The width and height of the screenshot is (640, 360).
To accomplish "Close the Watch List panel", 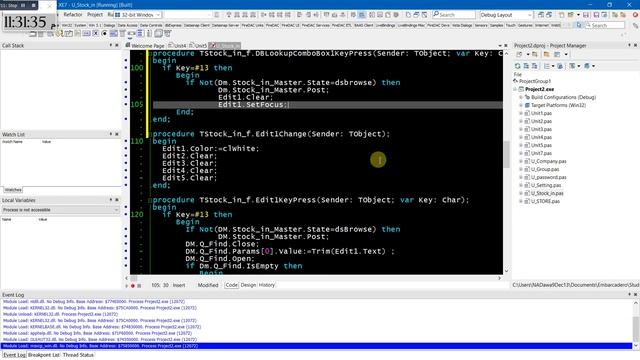I will coord(117,134).
